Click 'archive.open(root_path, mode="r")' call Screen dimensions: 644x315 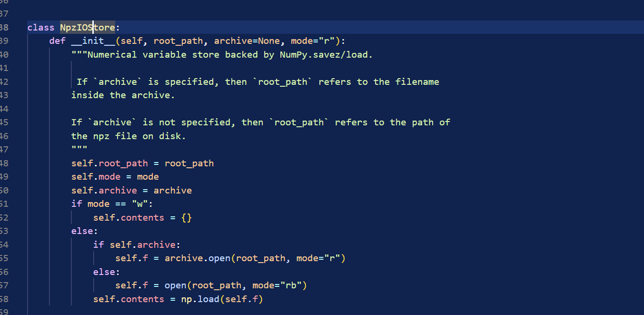click(255, 258)
